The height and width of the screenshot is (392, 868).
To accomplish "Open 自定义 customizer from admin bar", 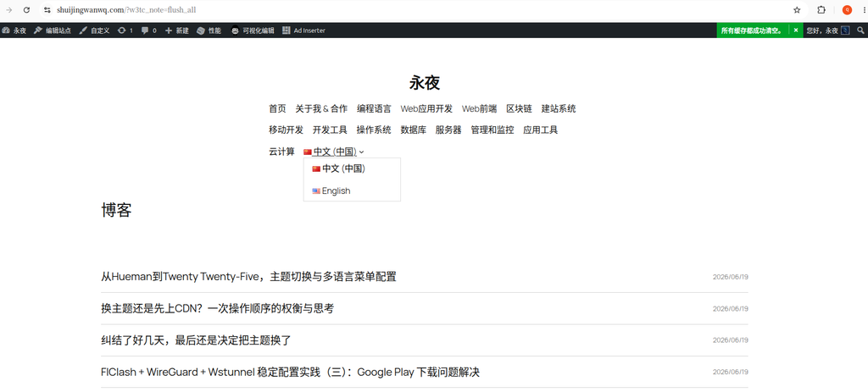I will tap(94, 30).
